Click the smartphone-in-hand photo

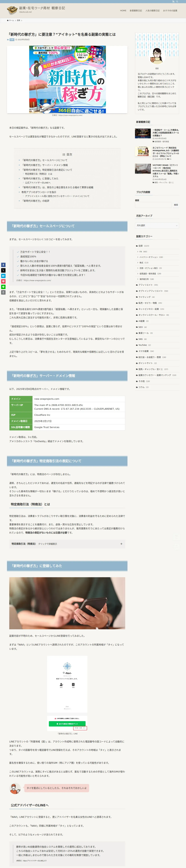pyautogui.click(x=67, y=603)
